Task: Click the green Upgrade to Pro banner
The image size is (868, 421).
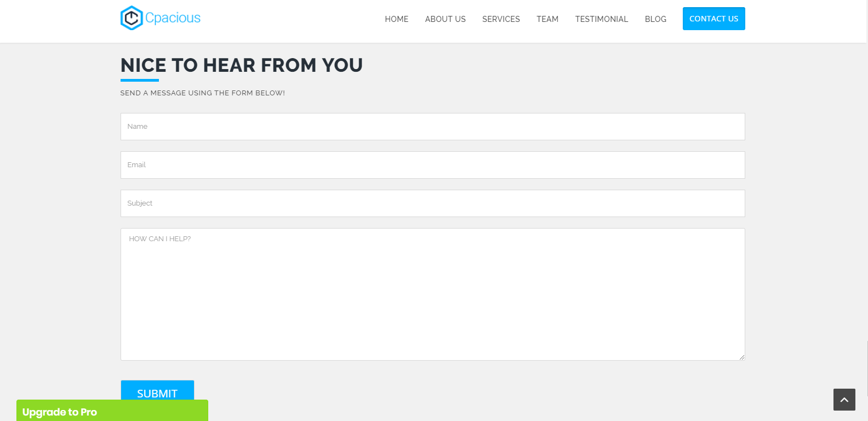Action: (112, 411)
